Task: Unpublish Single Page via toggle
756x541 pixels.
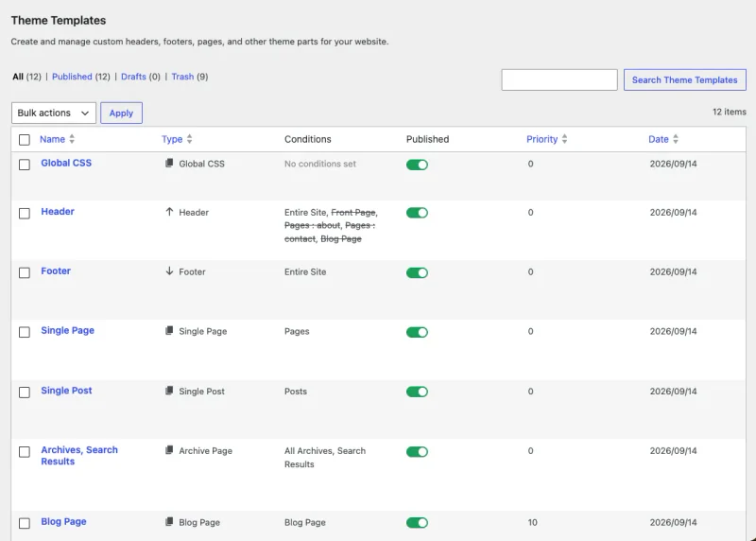Action: (417, 332)
